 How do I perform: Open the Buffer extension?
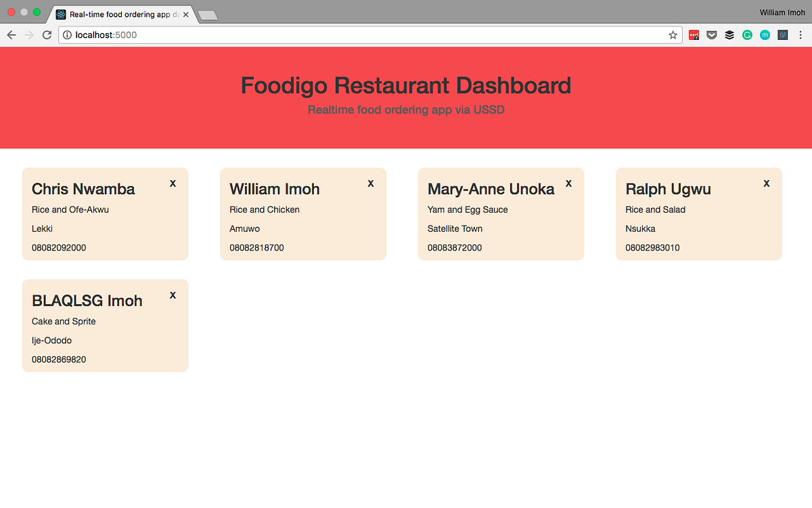click(729, 35)
